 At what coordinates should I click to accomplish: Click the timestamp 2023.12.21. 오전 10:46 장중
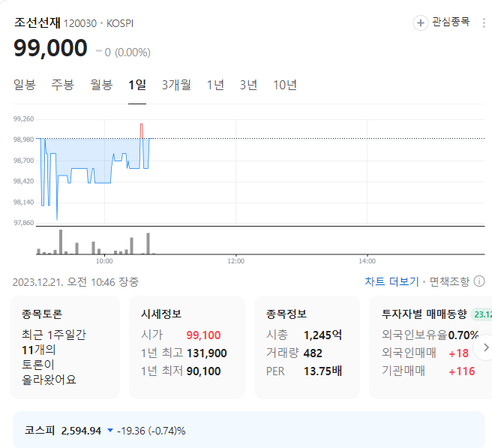[x=76, y=282]
